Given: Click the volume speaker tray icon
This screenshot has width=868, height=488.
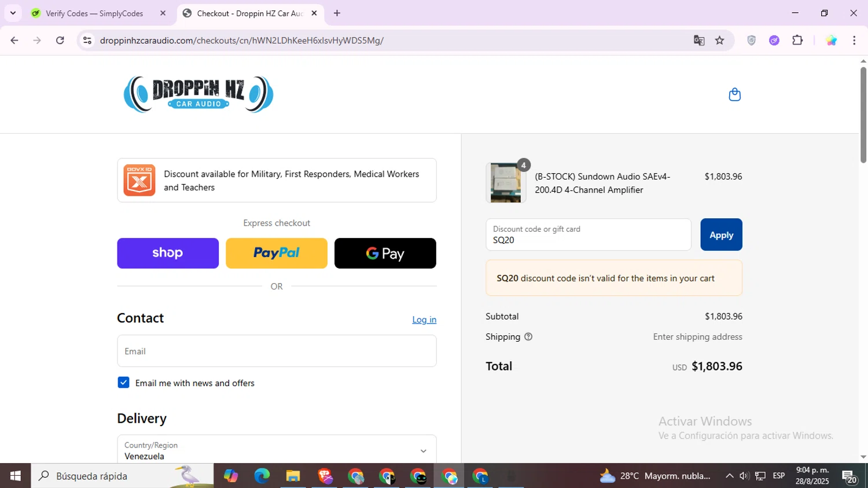Looking at the screenshot, I should 744,476.
